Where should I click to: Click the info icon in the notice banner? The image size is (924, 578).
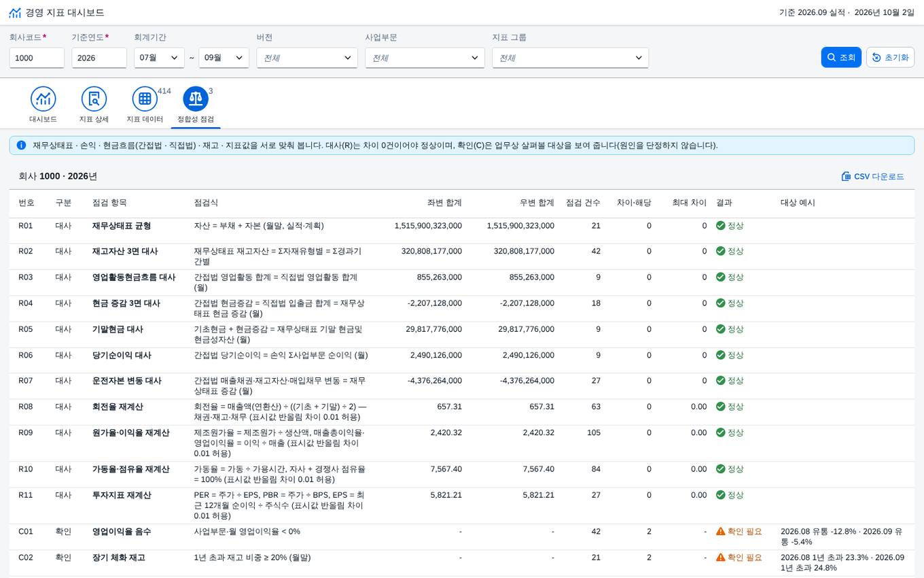[21, 145]
